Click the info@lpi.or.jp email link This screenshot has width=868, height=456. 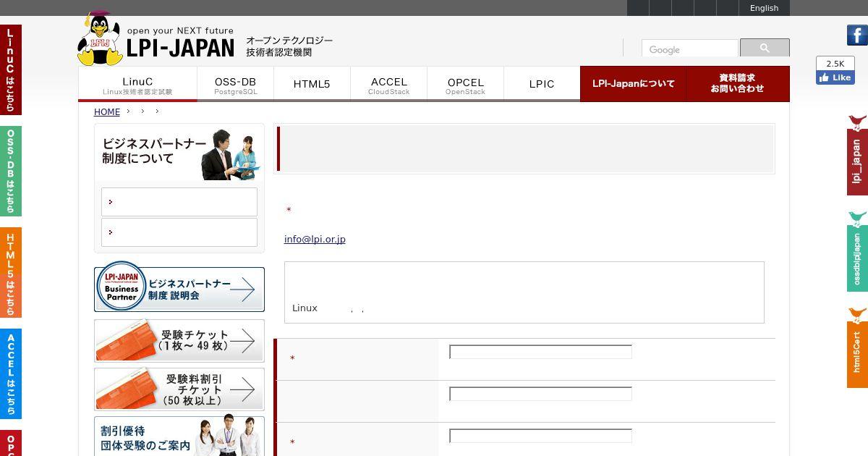pos(315,240)
